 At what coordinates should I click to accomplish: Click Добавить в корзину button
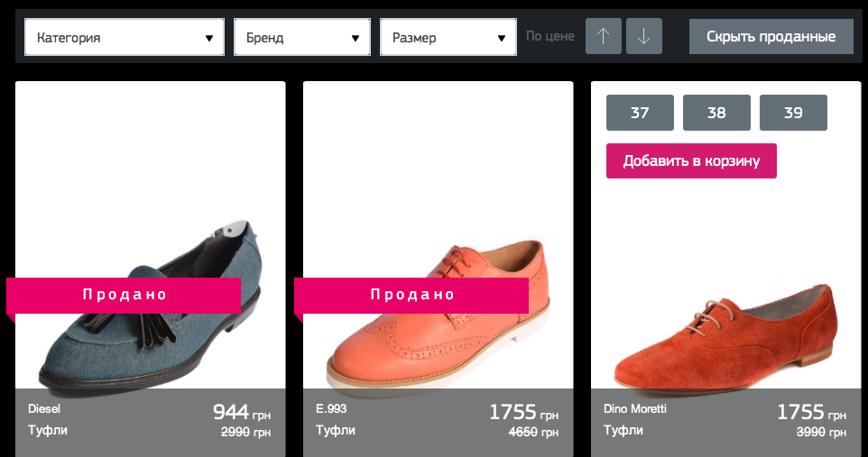point(691,160)
